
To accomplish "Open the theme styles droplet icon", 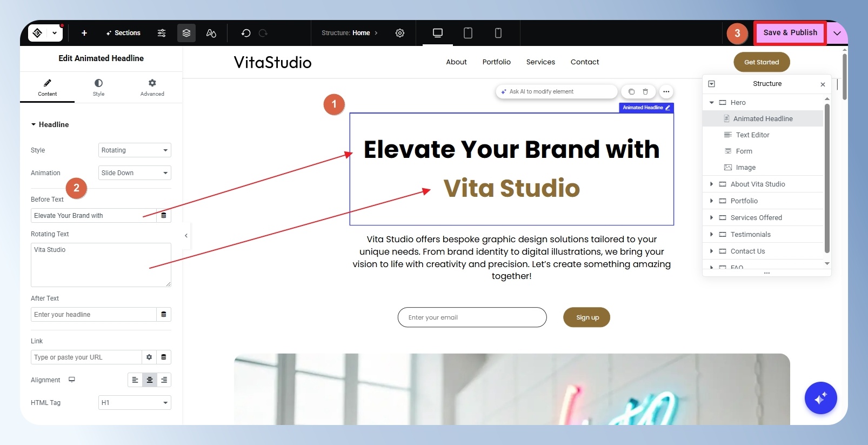I will tap(211, 33).
